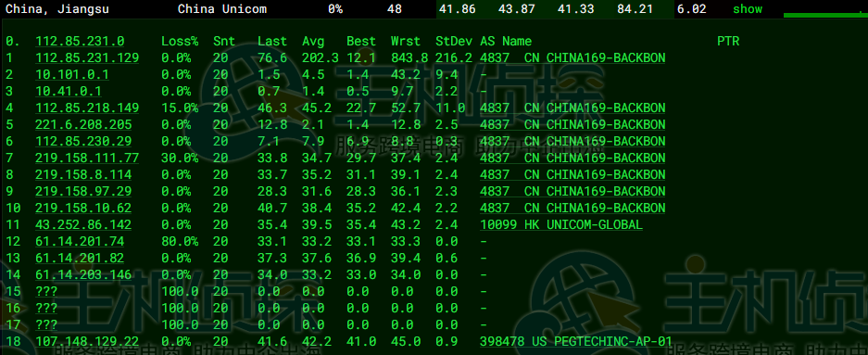The width and height of the screenshot is (868, 355).
Task: Click the header IP 112.85.231.0
Action: (x=80, y=41)
